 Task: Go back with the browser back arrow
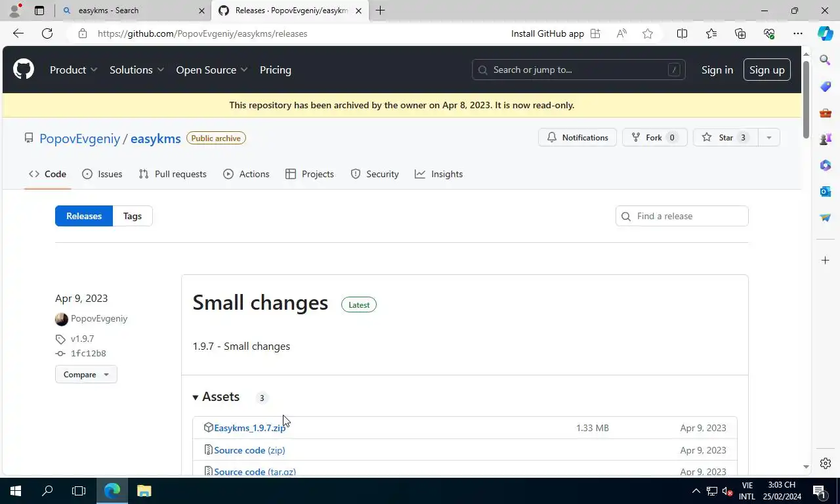tap(18, 33)
